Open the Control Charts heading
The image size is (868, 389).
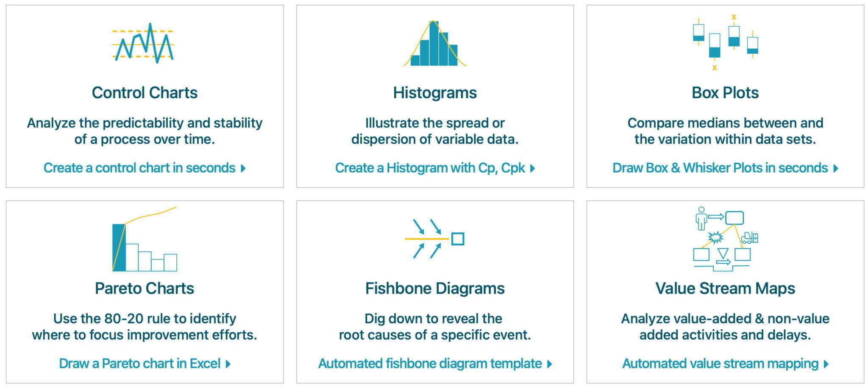145,93
